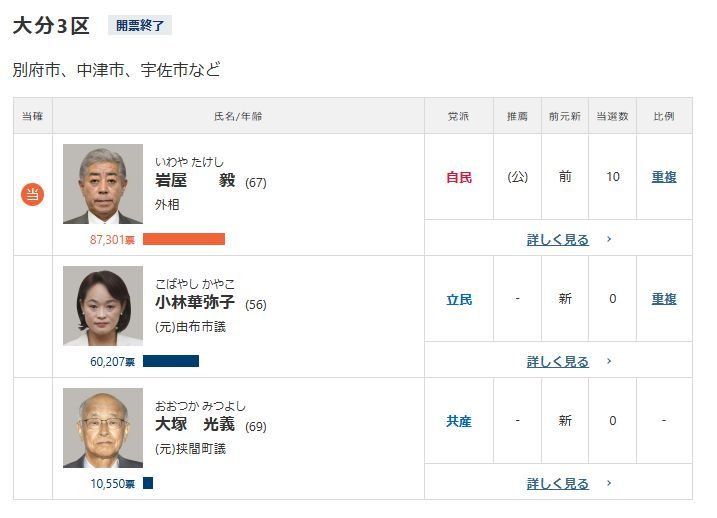Click the 開票終了 status badge
The width and height of the screenshot is (717, 518).
(x=140, y=26)
